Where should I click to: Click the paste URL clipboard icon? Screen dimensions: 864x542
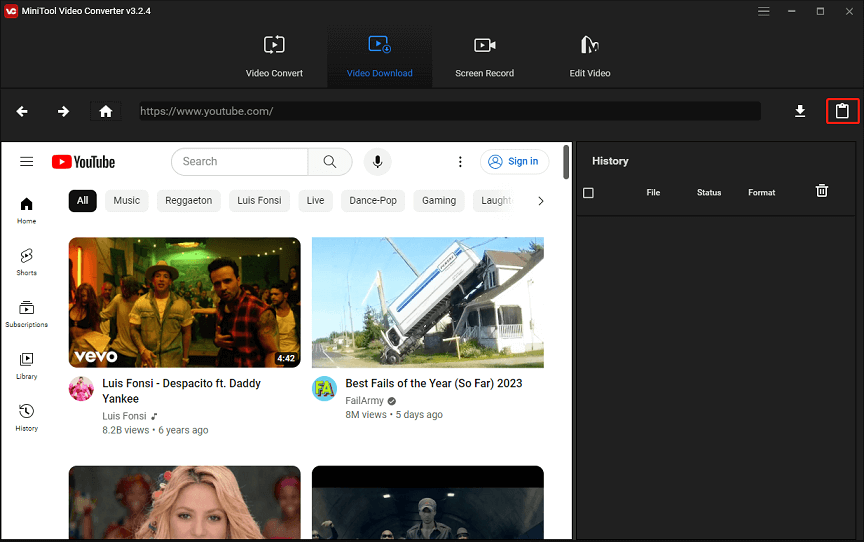(x=842, y=111)
